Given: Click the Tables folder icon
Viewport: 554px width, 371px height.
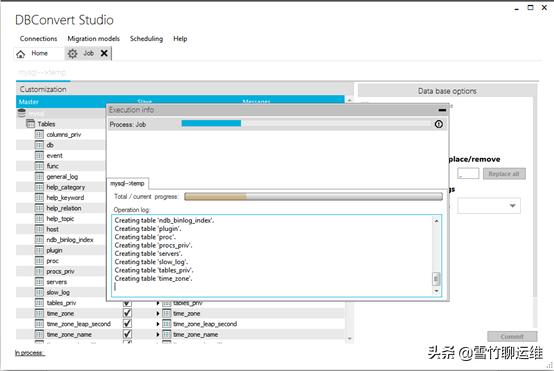Looking at the screenshot, I should [x=31, y=124].
